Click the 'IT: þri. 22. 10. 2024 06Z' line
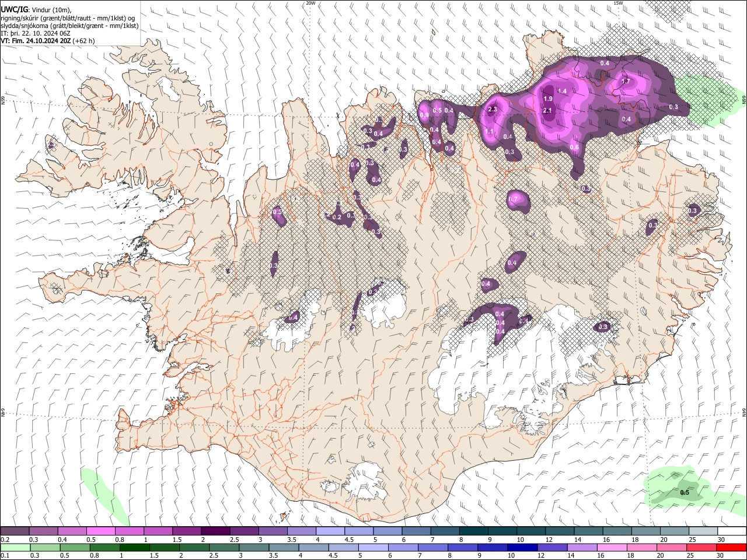 [36, 33]
